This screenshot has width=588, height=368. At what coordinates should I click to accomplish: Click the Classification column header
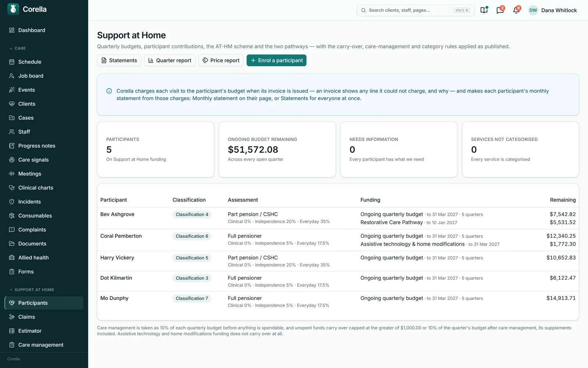pyautogui.click(x=189, y=200)
